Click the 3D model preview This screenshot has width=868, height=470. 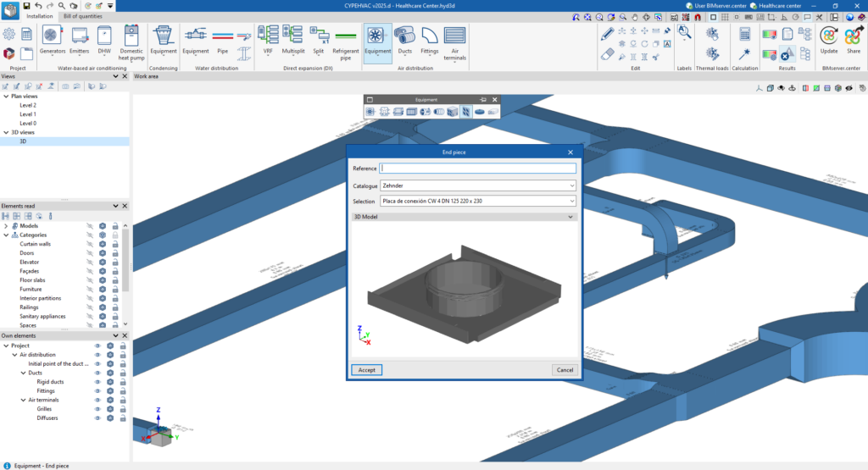(464, 289)
